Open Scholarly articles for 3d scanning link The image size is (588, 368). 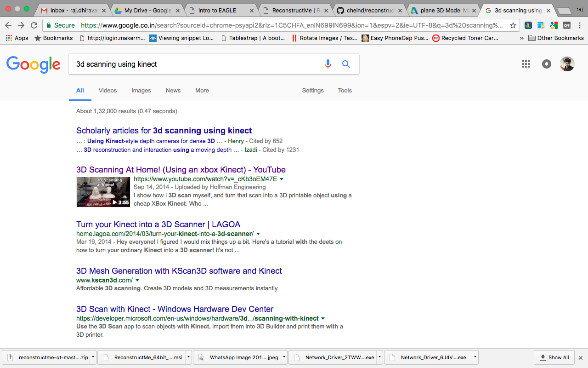(x=164, y=131)
